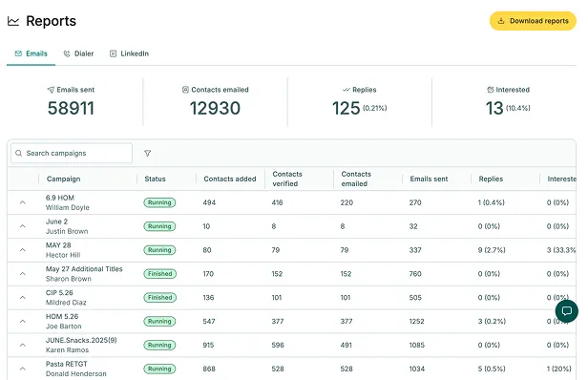The width and height of the screenshot is (588, 380).
Task: Open the chat support bubble icon
Action: 567,311
